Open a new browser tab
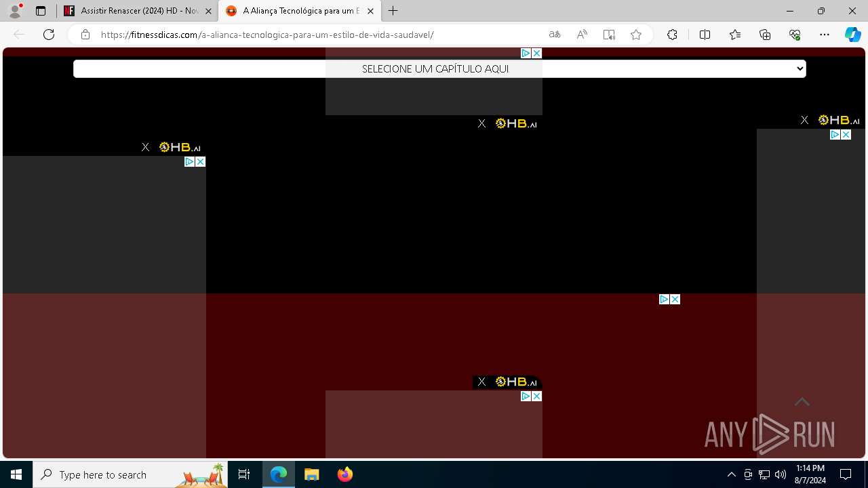 click(393, 11)
